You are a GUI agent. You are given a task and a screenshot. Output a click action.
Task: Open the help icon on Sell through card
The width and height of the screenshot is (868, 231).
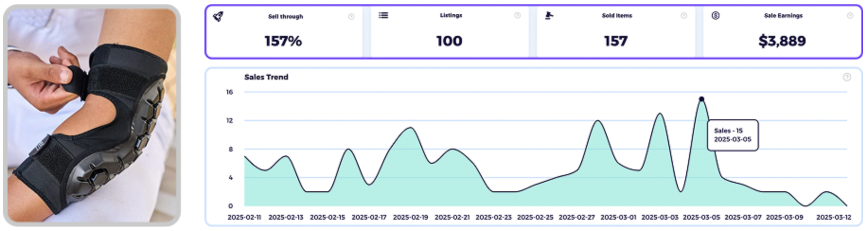[x=351, y=17]
